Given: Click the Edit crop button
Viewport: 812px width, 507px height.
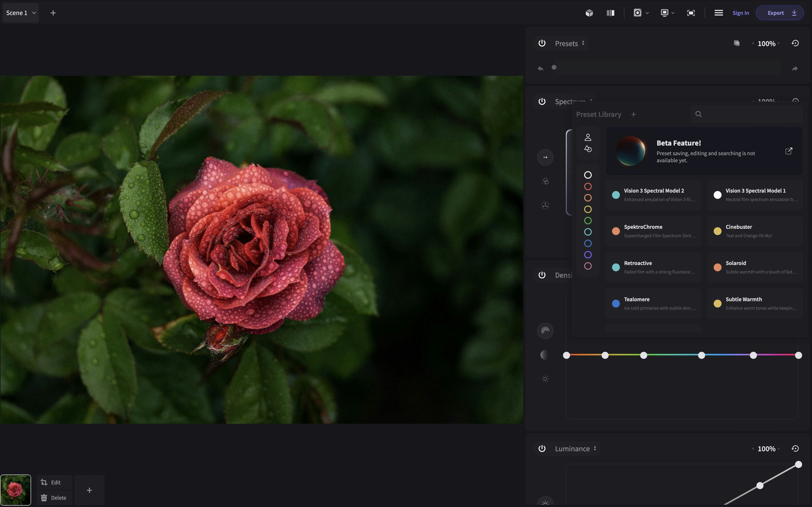Looking at the screenshot, I should point(54,482).
